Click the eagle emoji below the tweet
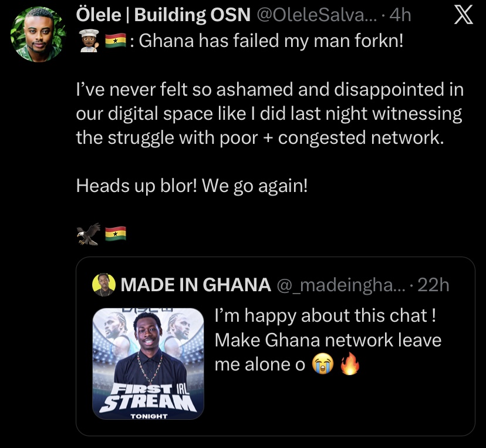This screenshot has height=448, width=486. pos(87,234)
